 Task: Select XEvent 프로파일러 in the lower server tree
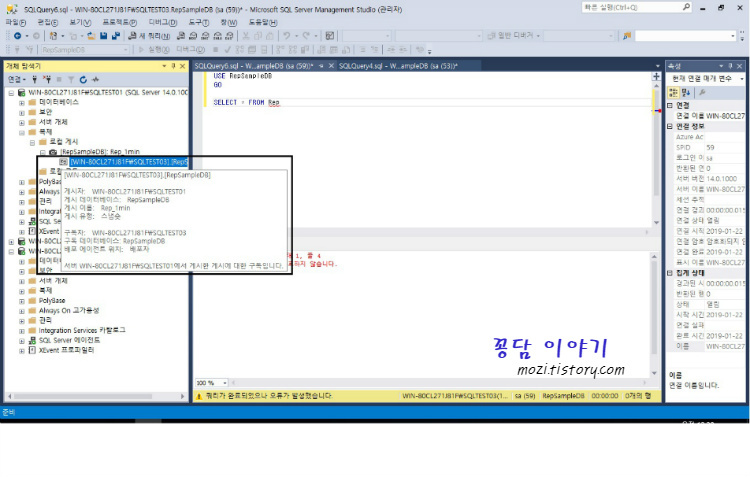point(66,350)
